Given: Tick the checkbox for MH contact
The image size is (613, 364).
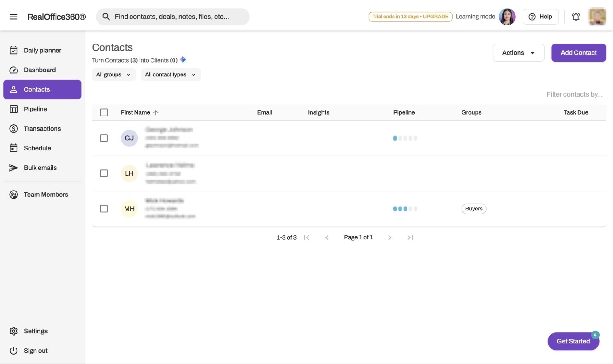Looking at the screenshot, I should (104, 209).
